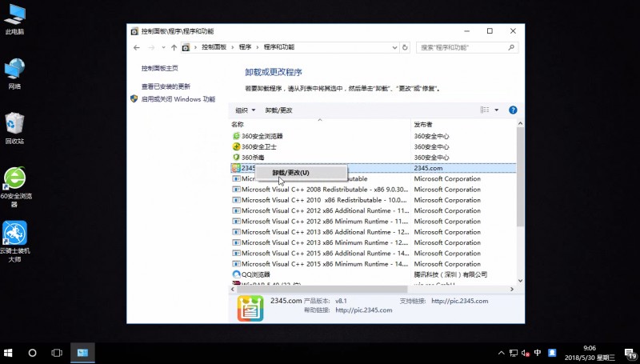Select Visual C++ 2012 x86 Minimum Runtime

tap(373, 221)
